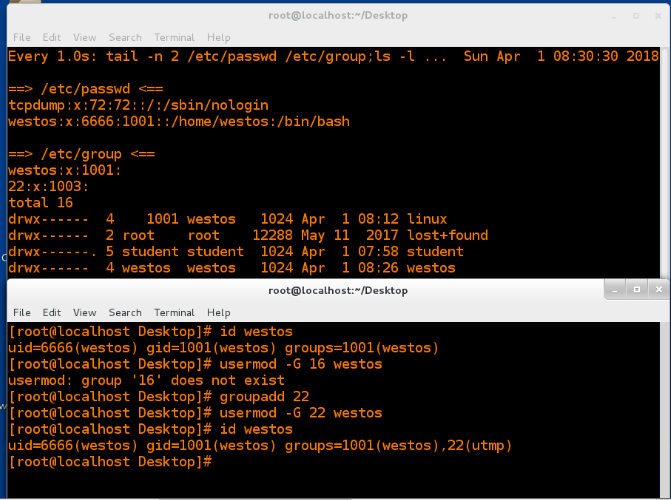Open Terminal menu in background terminal window
This screenshot has width=671, height=500.
pos(174,37)
